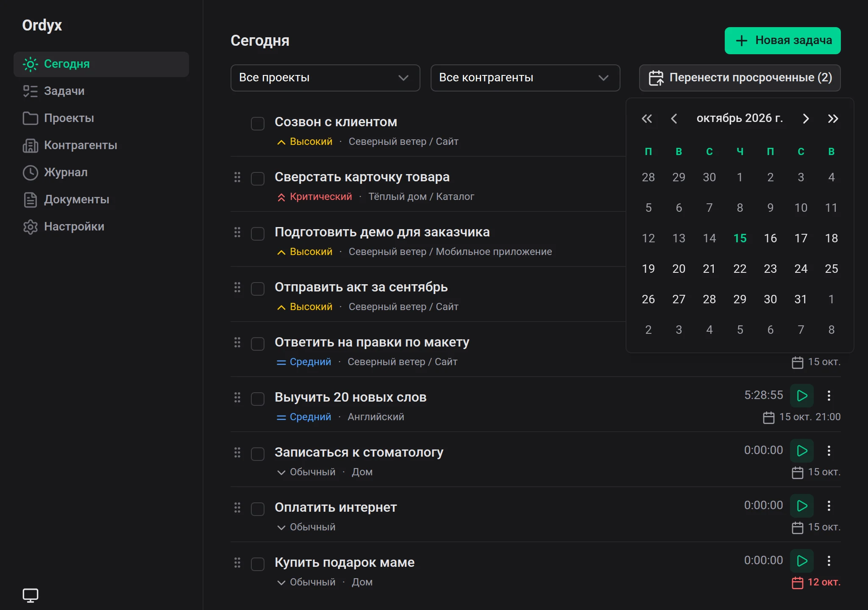The width and height of the screenshot is (868, 610).
Task: Click Перенести просроченные (2) button
Action: tap(740, 78)
